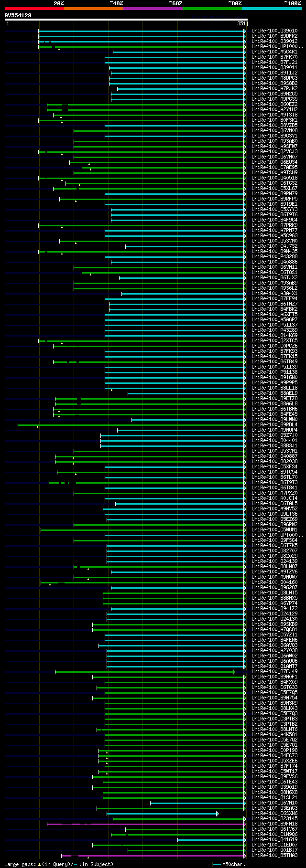This screenshot has width=306, height=868.
Task: Open hit UniRef100_B9DFK2
Action: (274, 36)
